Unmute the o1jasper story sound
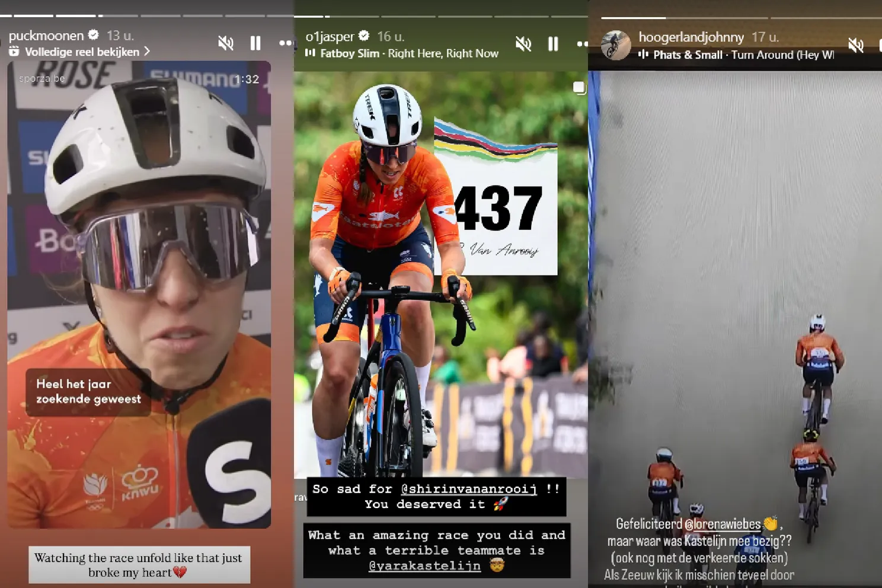The width and height of the screenshot is (882, 588). click(x=523, y=44)
